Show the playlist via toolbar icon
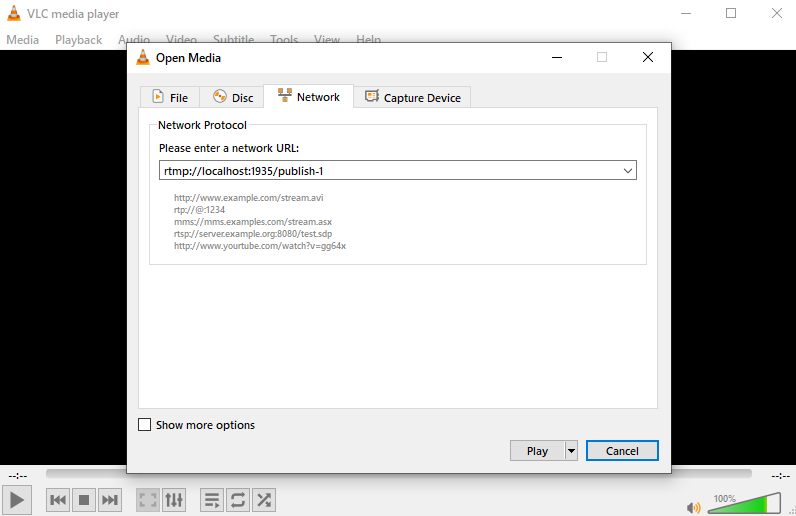This screenshot has width=796, height=516. pos(212,500)
